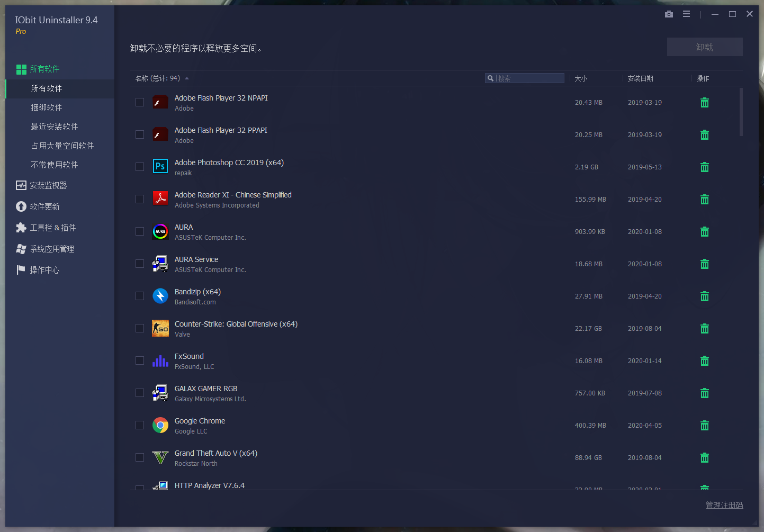Click the Google Chrome program icon

160,425
